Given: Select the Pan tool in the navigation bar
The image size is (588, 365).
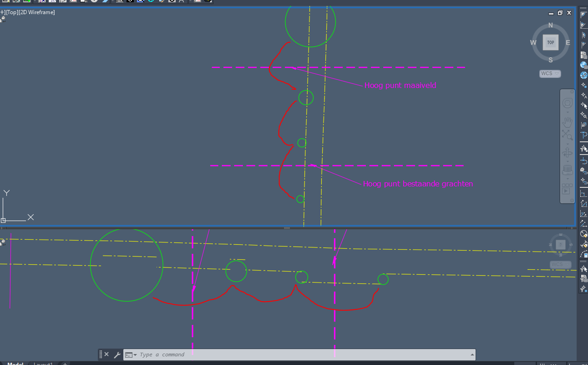Looking at the screenshot, I should tap(567, 121).
